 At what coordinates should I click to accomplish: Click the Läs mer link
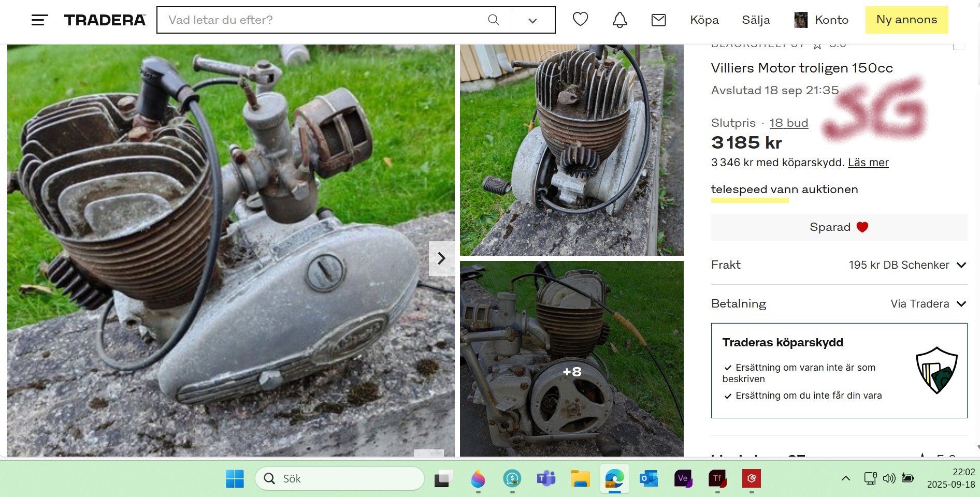coord(868,163)
